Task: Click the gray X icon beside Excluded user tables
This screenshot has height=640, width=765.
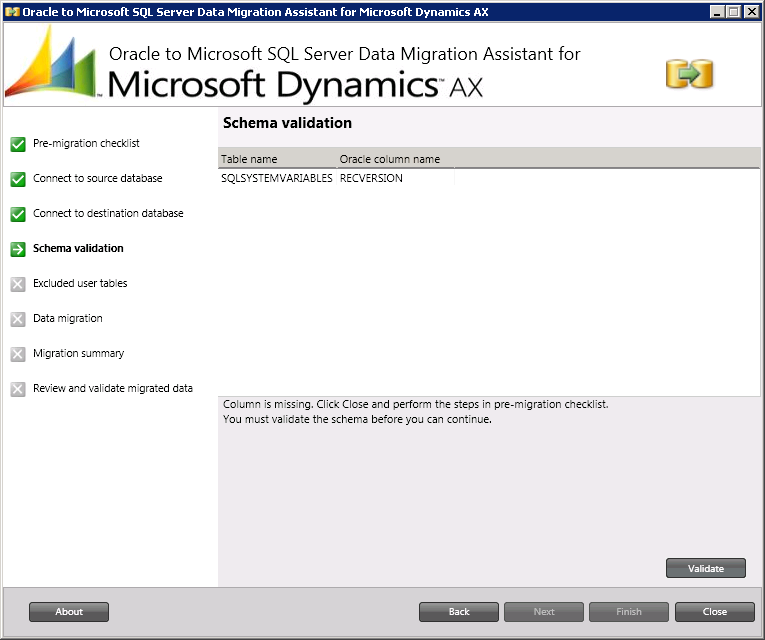Action: [18, 284]
